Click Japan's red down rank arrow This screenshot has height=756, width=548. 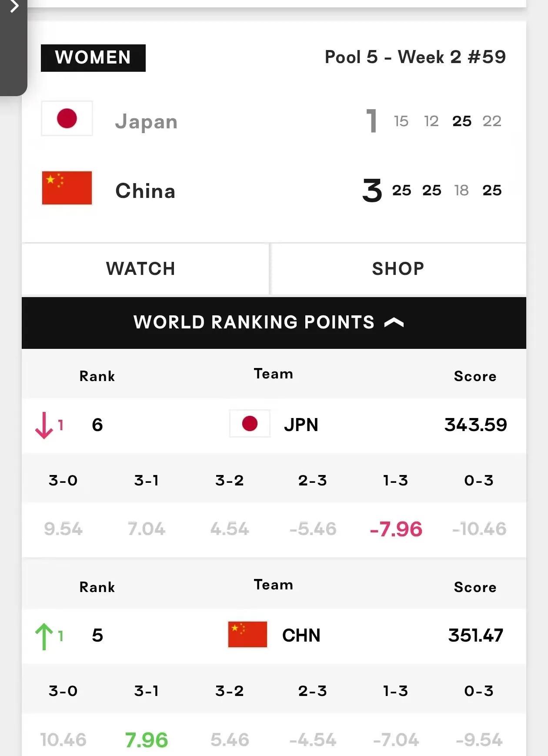[44, 425]
